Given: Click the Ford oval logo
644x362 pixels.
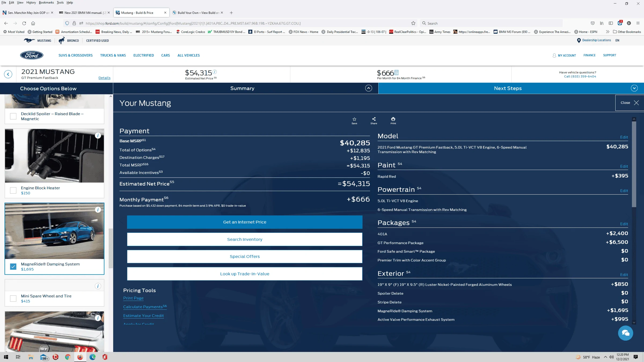Looking at the screenshot, I should pyautogui.click(x=32, y=55).
